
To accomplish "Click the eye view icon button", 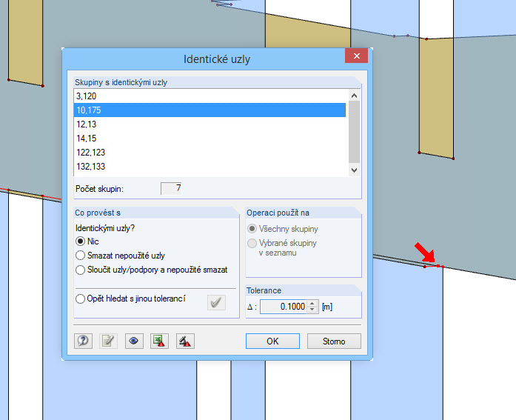I will (x=134, y=341).
